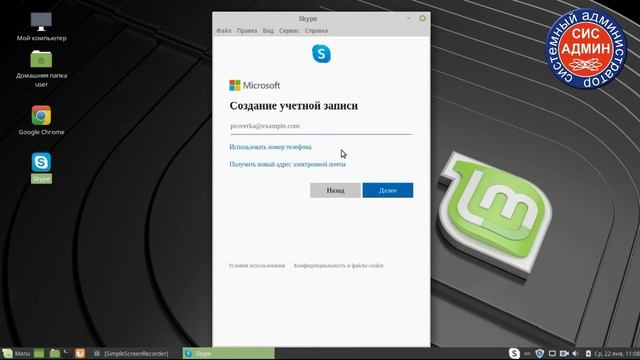Click the network tray icon
This screenshot has height=360, width=640.
(x=552, y=353)
